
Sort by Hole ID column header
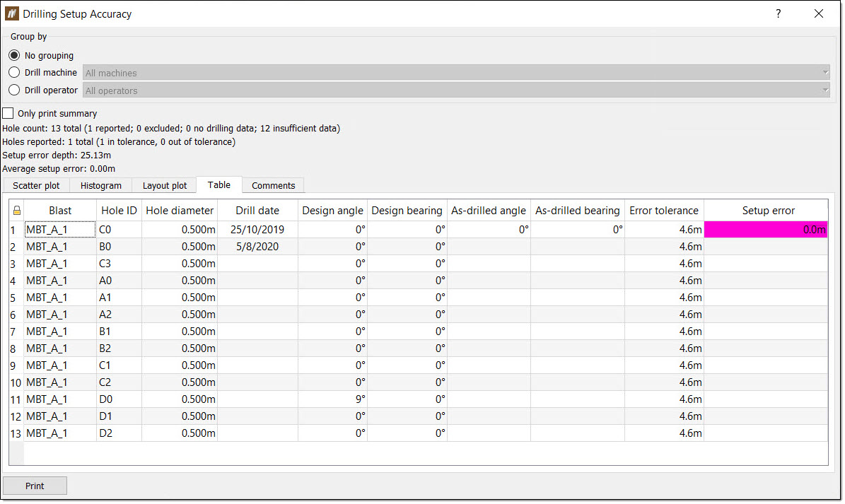119,211
